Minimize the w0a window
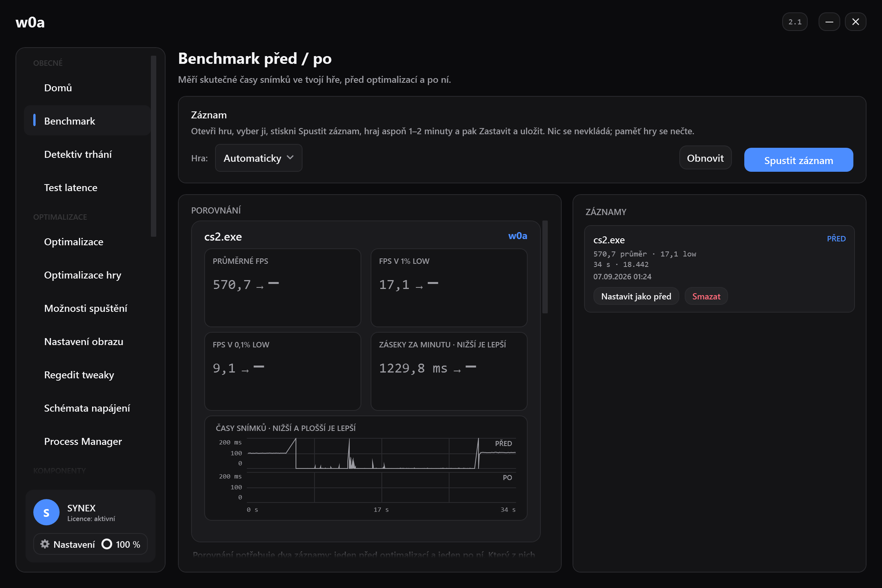Image resolution: width=882 pixels, height=588 pixels. click(829, 22)
